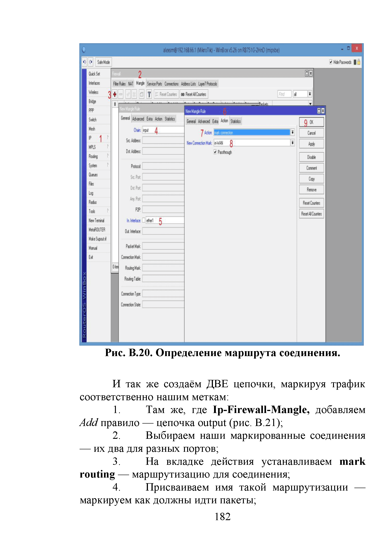
Task: Click the Cancel button
Action: tap(311, 133)
